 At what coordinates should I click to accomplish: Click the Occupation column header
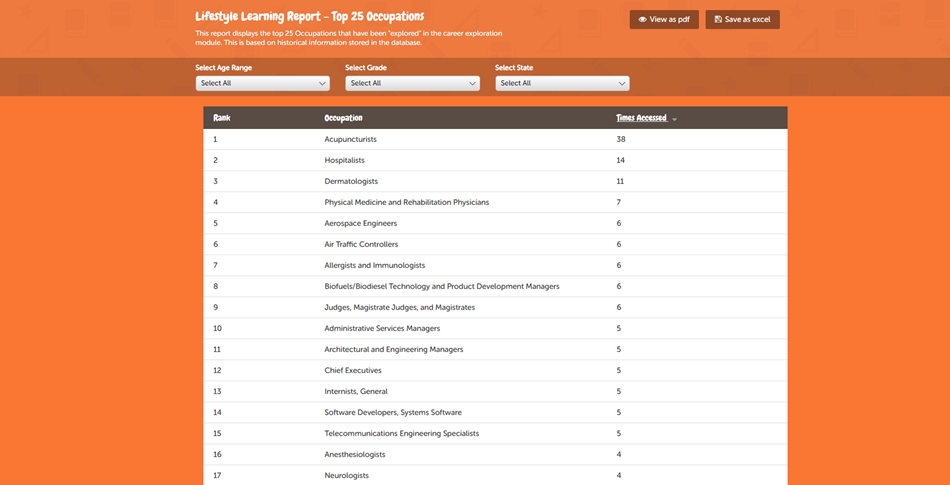tap(343, 118)
